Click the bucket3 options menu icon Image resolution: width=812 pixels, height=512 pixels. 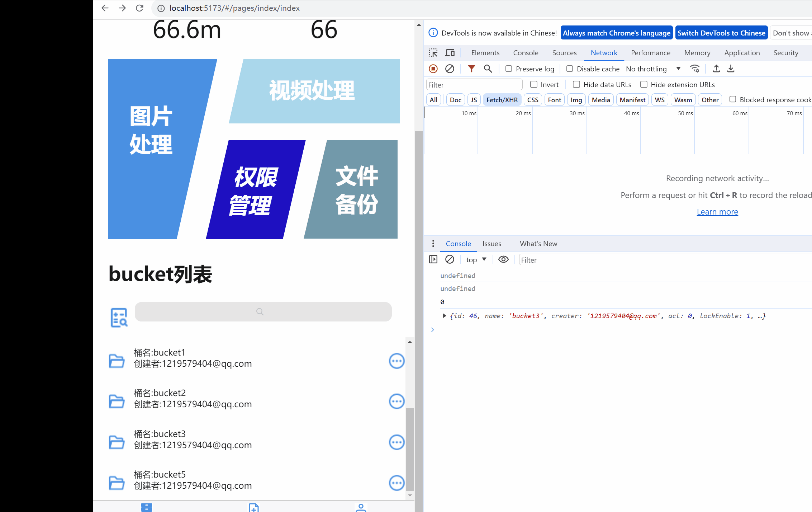396,442
